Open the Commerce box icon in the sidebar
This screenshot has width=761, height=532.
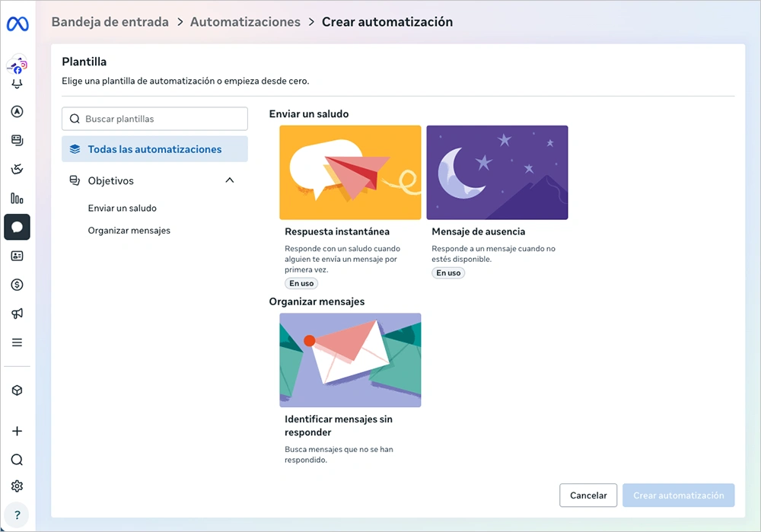(17, 390)
